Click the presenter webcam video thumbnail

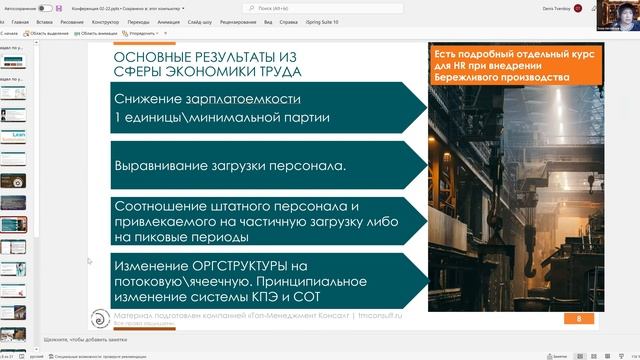click(x=618, y=16)
